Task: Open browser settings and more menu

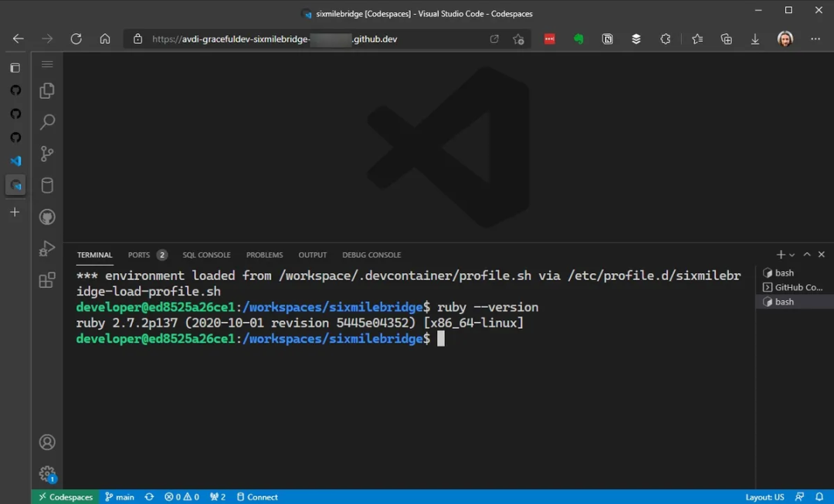Action: (x=815, y=39)
